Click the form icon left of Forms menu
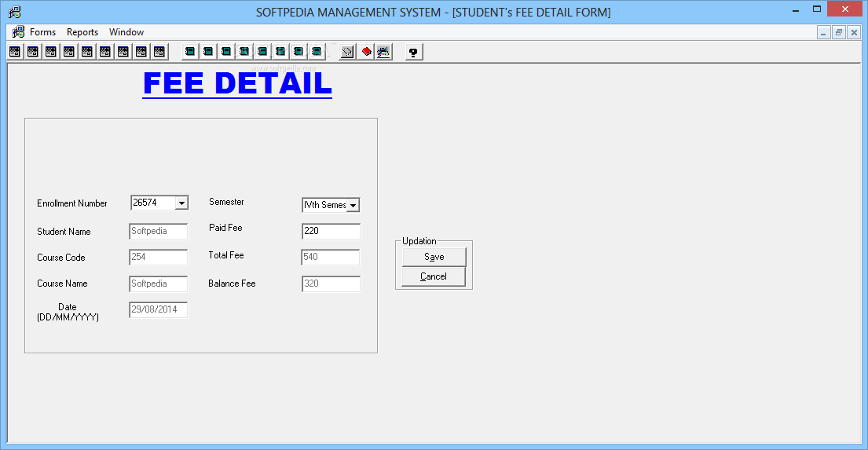Image resolution: width=868 pixels, height=450 pixels. [x=18, y=31]
